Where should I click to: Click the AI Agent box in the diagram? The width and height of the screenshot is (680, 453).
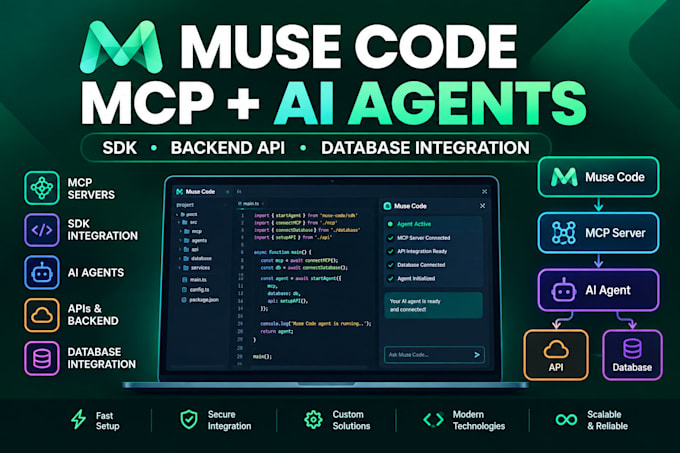tap(598, 290)
